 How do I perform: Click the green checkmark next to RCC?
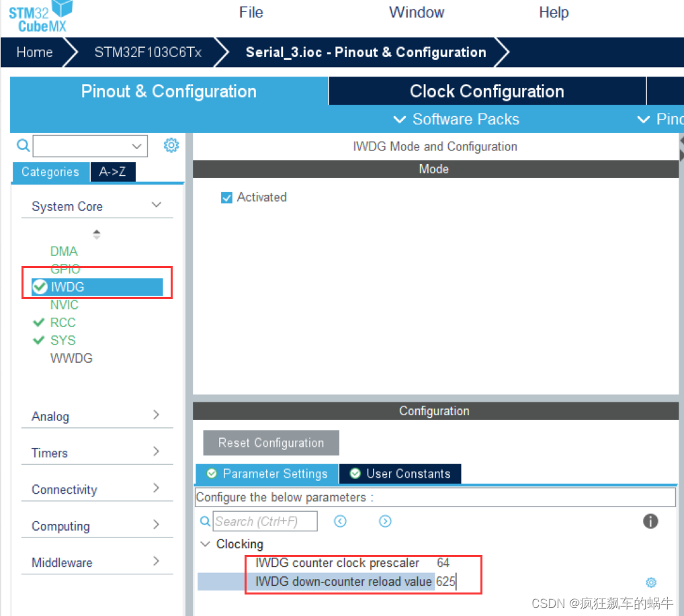[x=39, y=322]
